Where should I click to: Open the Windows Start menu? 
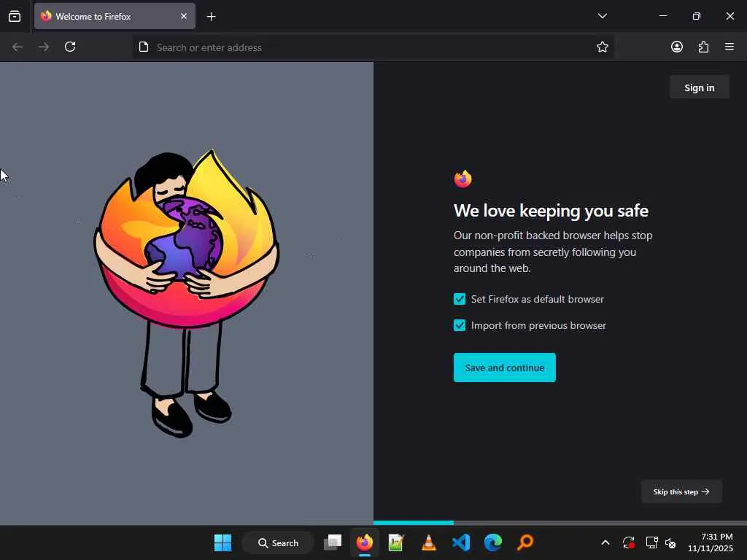[222, 542]
